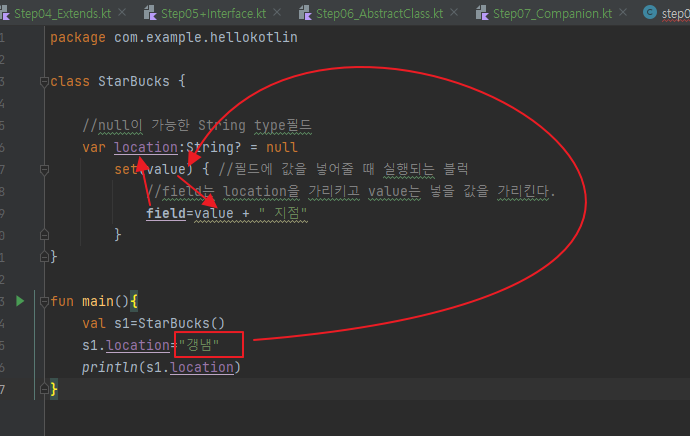
Task: Close the Step07_Companion.kt tab
Action: click(x=623, y=13)
